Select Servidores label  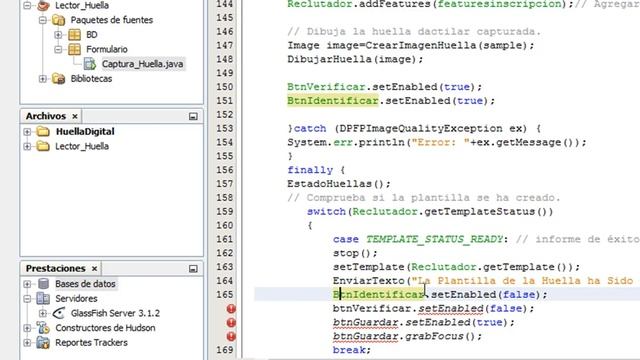(76, 298)
